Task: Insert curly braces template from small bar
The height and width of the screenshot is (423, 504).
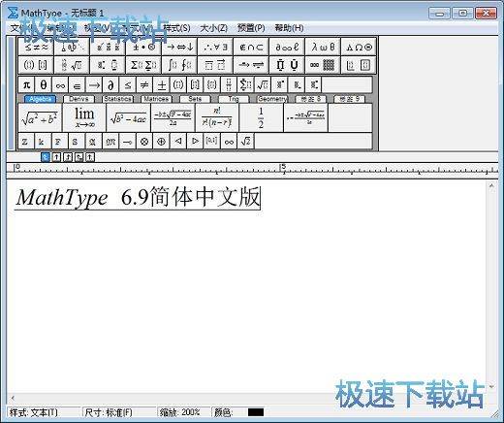Action: pos(211,85)
